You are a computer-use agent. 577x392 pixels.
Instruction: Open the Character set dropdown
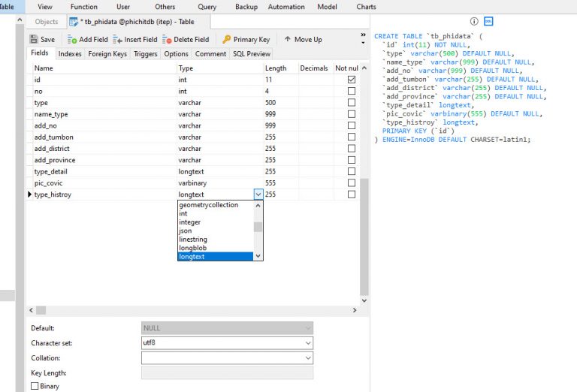click(x=307, y=343)
